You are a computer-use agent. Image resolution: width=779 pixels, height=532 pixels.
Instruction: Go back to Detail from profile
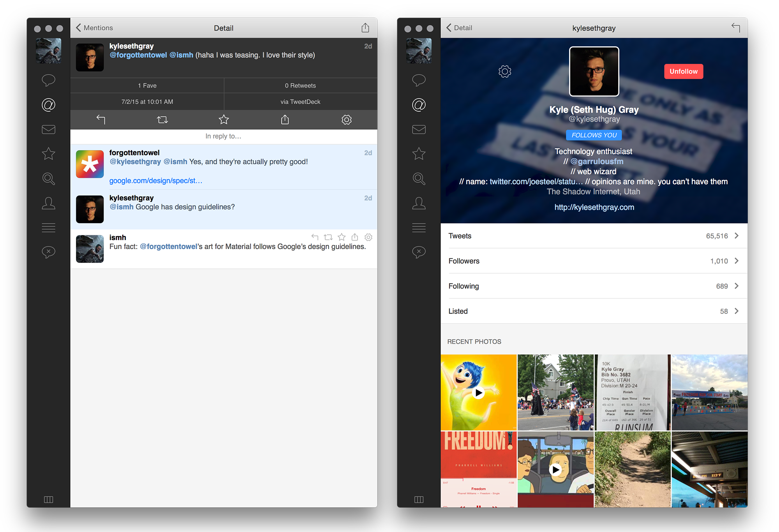coord(459,28)
